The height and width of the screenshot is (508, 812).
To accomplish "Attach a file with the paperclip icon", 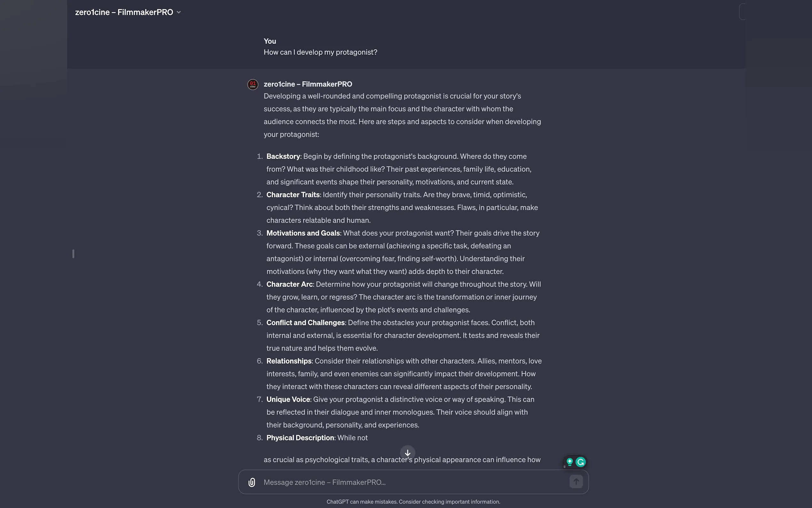I will [252, 482].
